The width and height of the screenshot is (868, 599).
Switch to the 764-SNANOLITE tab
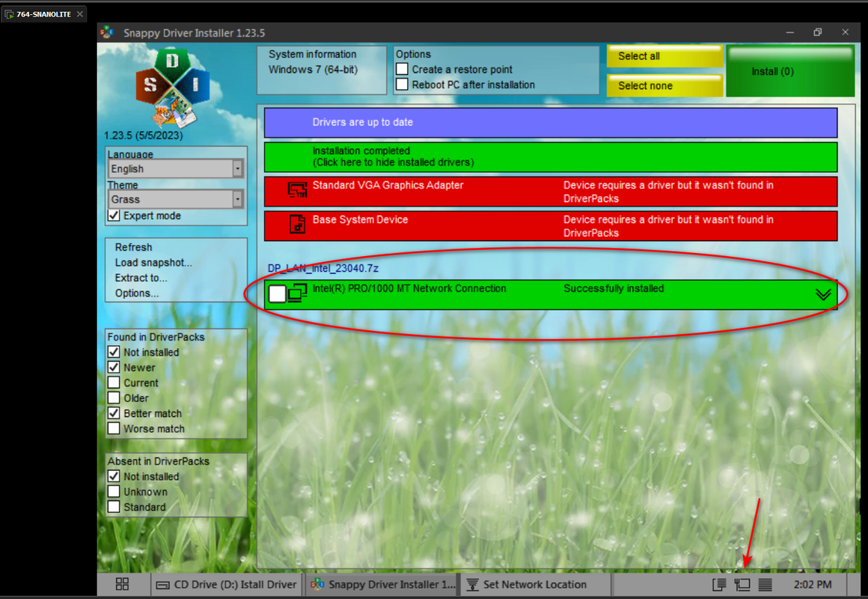pyautogui.click(x=43, y=14)
